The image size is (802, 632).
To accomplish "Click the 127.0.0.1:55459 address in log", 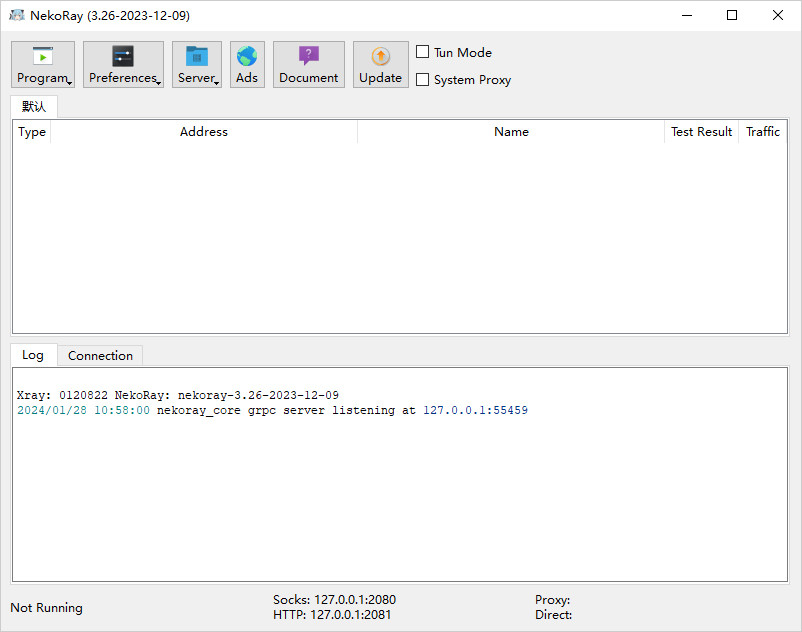I will (x=475, y=410).
